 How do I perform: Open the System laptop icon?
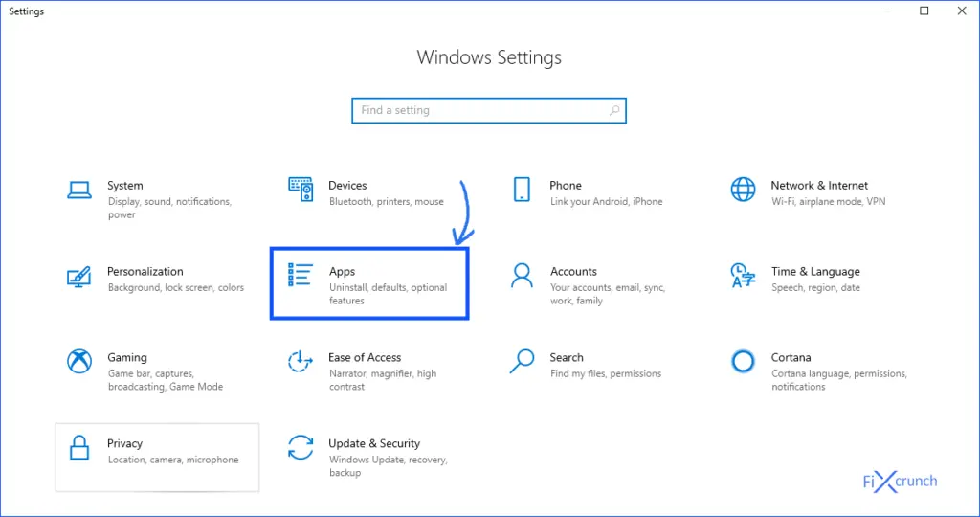(x=79, y=191)
